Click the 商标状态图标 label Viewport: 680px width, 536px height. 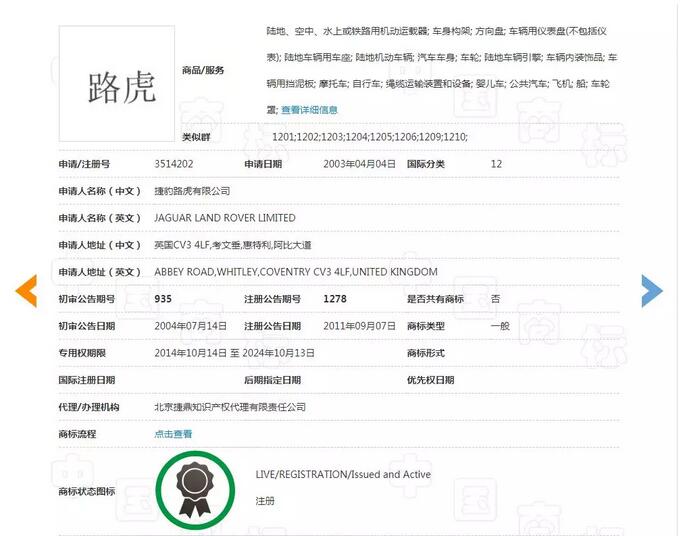click(x=87, y=491)
